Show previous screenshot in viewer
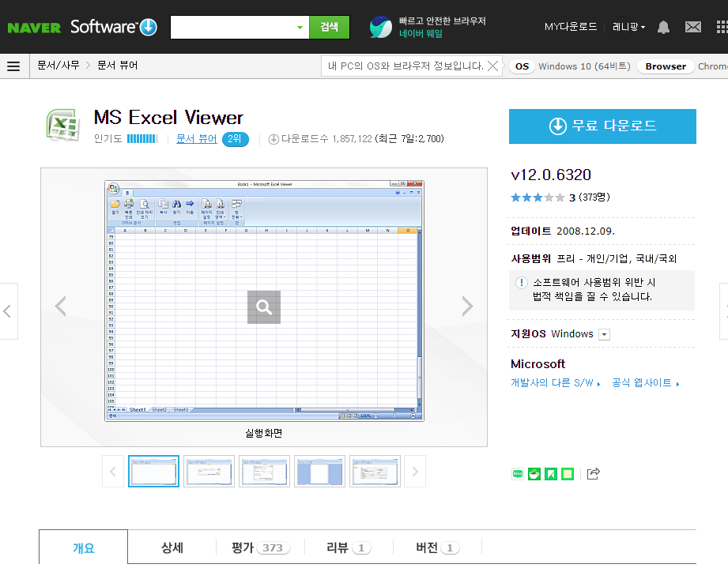 [61, 307]
